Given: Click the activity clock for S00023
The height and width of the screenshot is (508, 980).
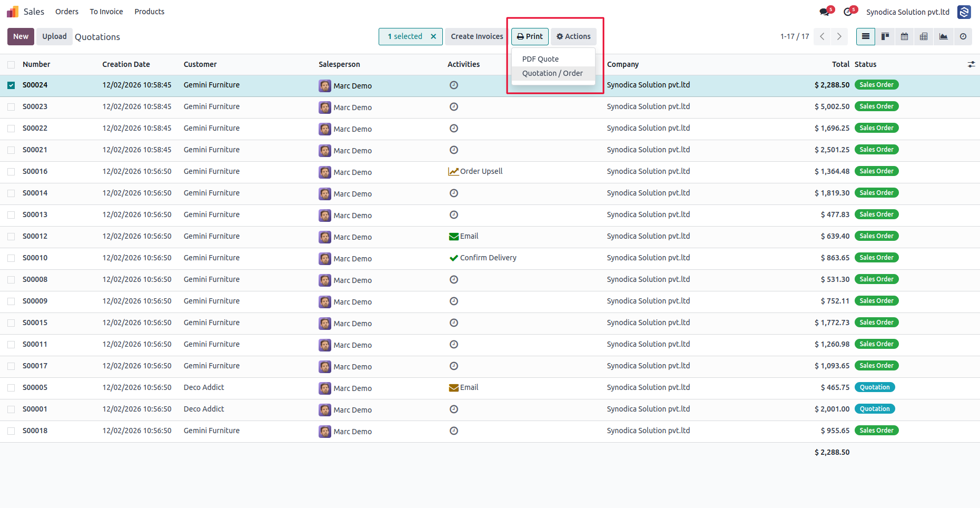Looking at the screenshot, I should point(454,106).
